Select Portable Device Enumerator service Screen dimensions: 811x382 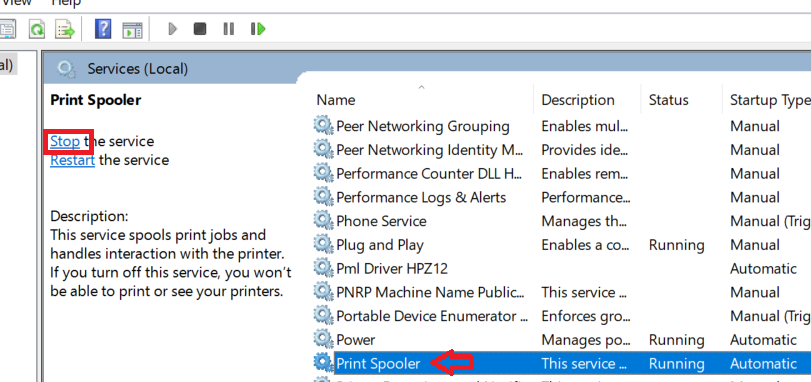(432, 316)
